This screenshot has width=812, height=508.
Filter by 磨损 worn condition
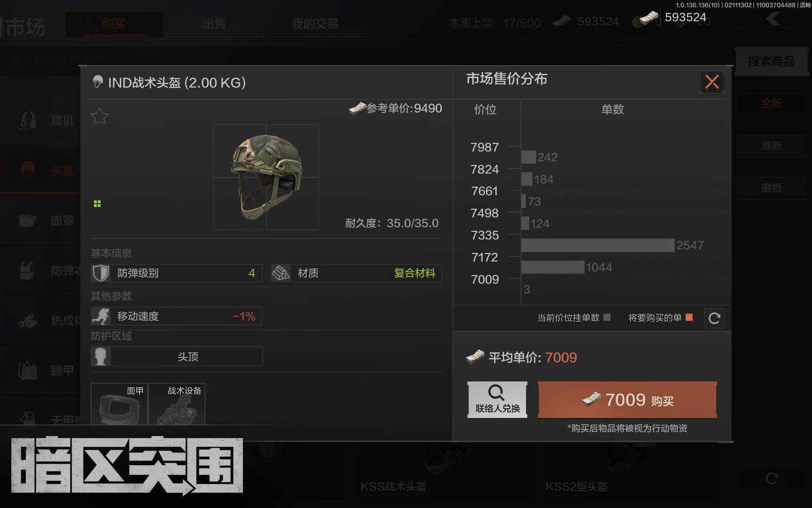(x=771, y=188)
